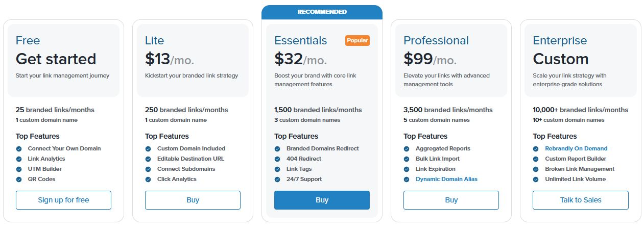Click checkmark icon next to Bulk Link Import

407,159
